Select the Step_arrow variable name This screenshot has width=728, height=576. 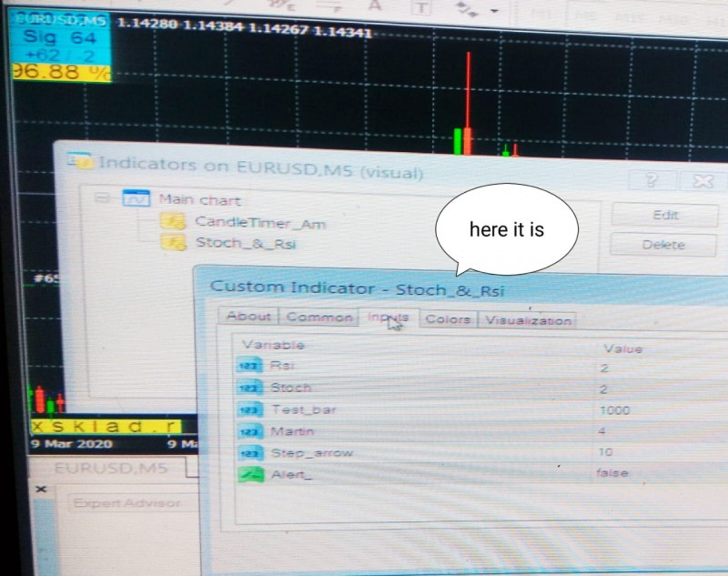(x=312, y=452)
